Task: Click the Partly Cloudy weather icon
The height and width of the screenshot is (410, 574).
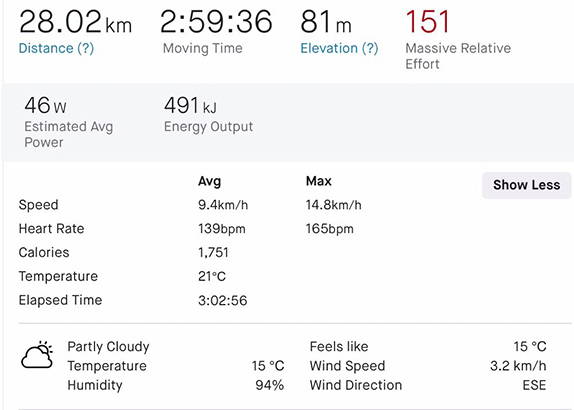Action: pos(37,355)
